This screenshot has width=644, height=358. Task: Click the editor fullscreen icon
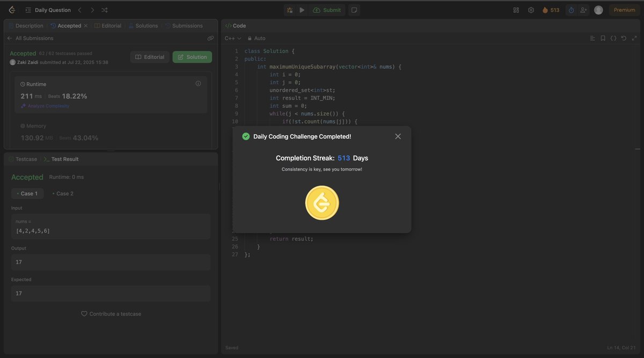tap(634, 38)
